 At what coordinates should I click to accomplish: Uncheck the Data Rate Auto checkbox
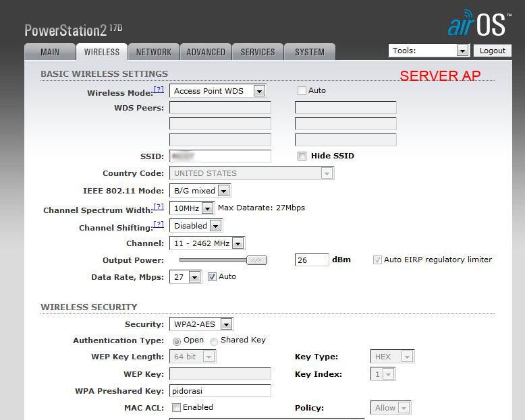(x=212, y=277)
